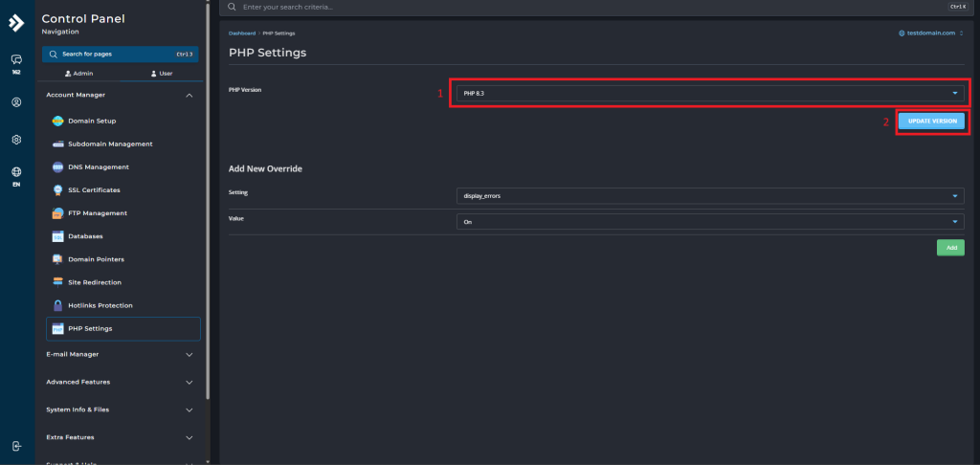Click the Domain Pointers icon
The image size is (980, 465).
coord(58,259)
